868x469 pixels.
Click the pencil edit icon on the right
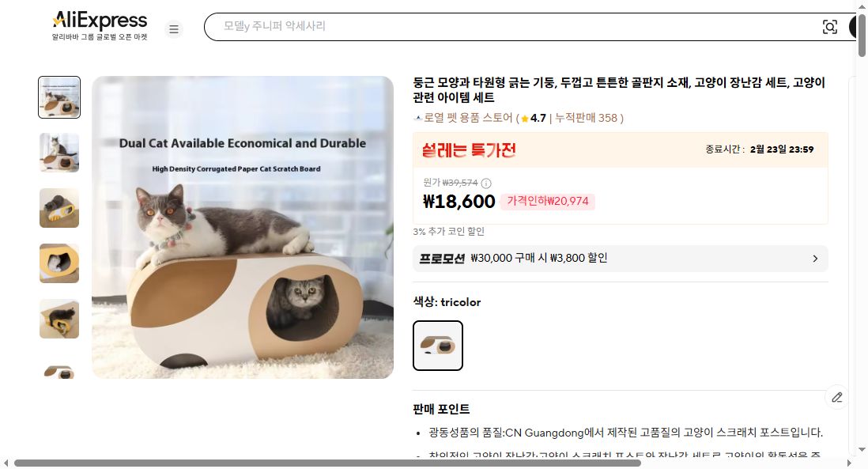pyautogui.click(x=837, y=398)
